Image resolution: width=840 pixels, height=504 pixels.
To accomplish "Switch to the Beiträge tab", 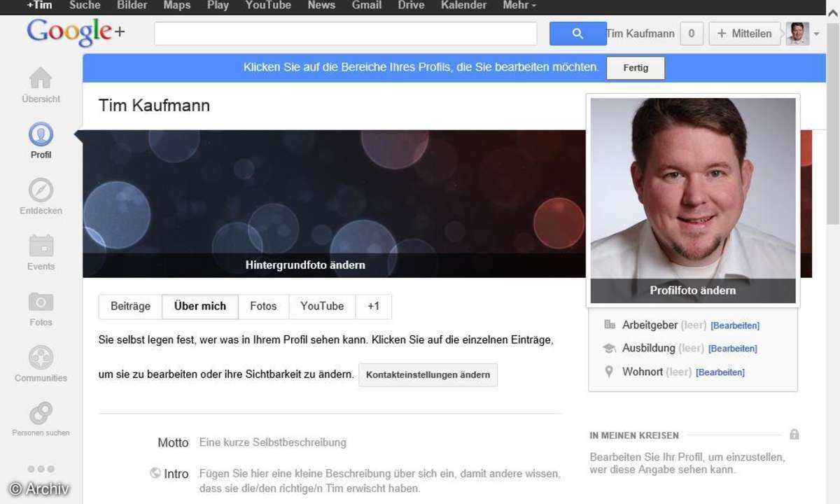I will click(x=130, y=307).
